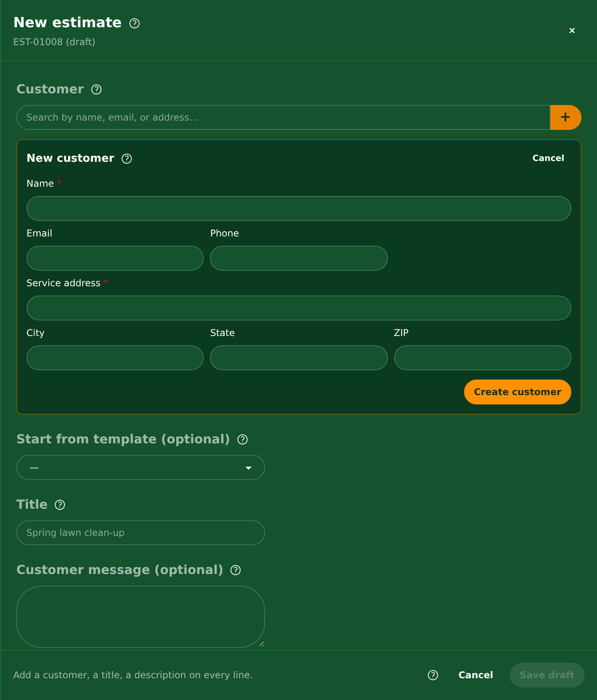Screen dimensions: 597x700
Task: Open help icon next to Title
Action: click(x=60, y=505)
